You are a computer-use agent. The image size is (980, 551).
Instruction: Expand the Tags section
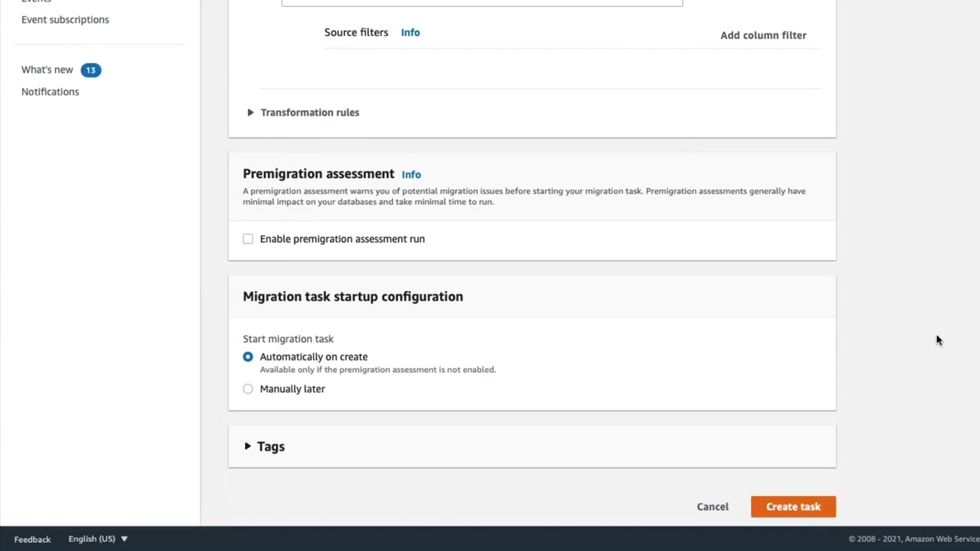[270, 446]
